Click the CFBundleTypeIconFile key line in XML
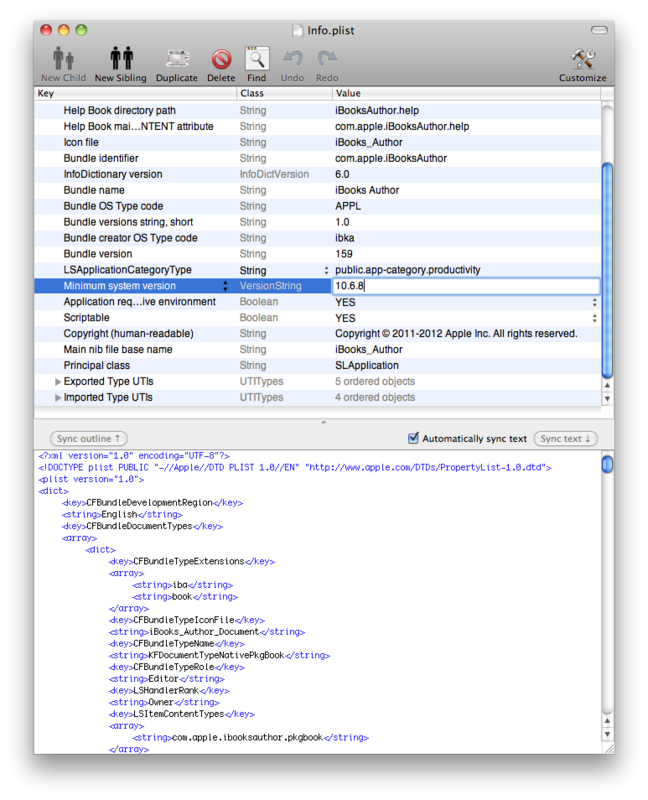The width and height of the screenshot is (648, 800). [x=187, y=620]
